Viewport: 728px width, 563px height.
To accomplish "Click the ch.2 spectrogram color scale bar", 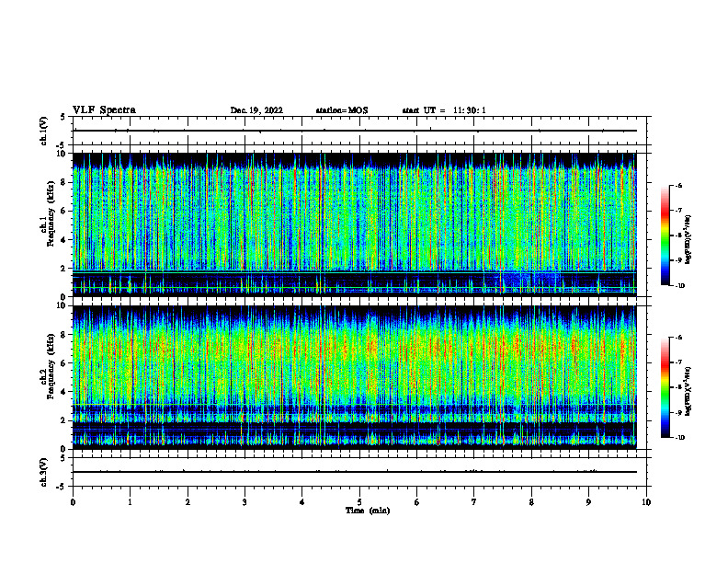I will [x=665, y=387].
